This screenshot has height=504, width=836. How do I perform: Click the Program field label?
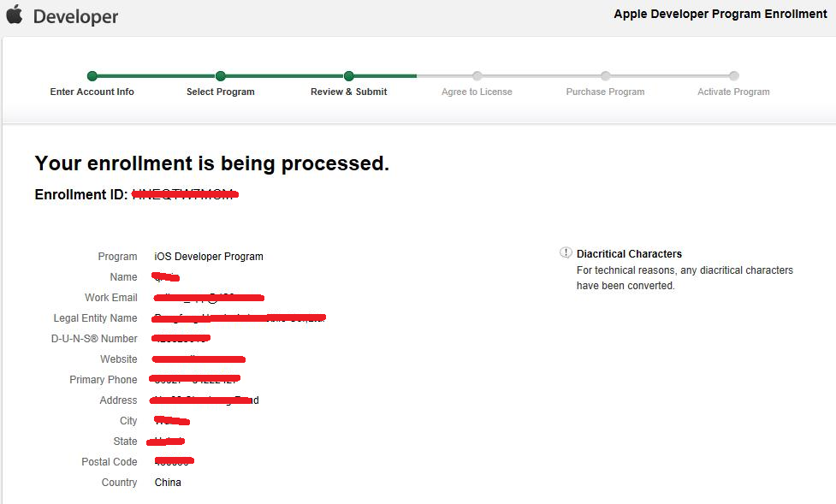117,257
